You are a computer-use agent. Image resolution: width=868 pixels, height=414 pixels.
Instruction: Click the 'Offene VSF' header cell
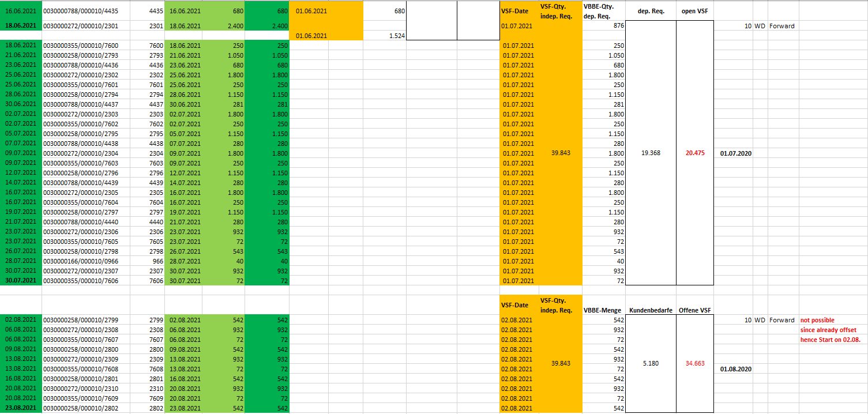click(695, 310)
